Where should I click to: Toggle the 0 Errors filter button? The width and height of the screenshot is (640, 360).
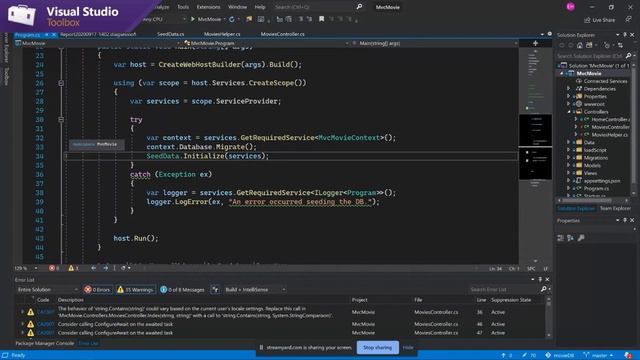[x=98, y=290]
